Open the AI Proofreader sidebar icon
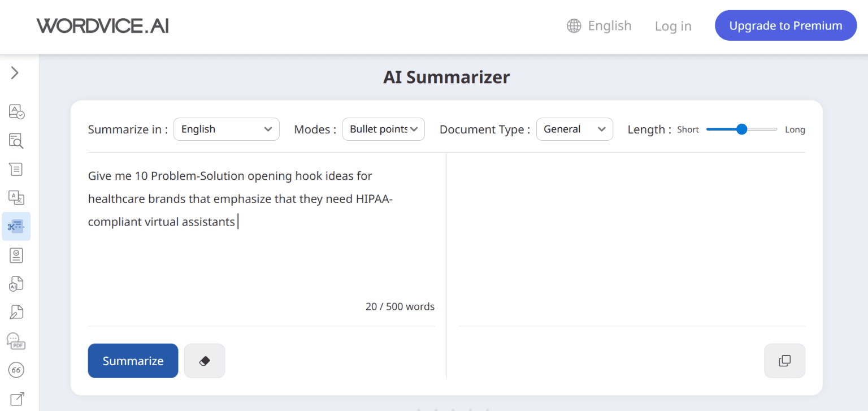The image size is (868, 411). pos(16,112)
